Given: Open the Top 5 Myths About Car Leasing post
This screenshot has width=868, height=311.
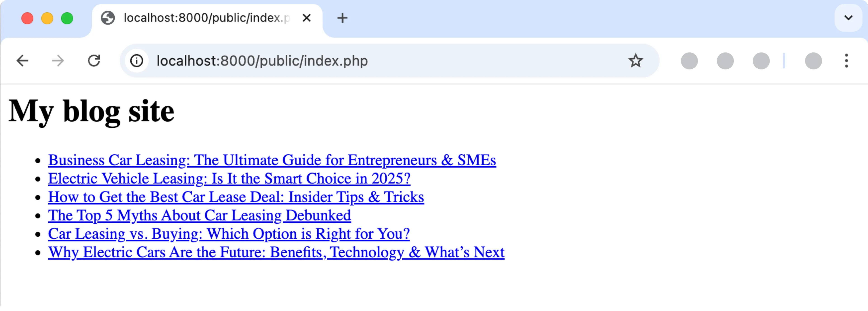Looking at the screenshot, I should coord(199,215).
